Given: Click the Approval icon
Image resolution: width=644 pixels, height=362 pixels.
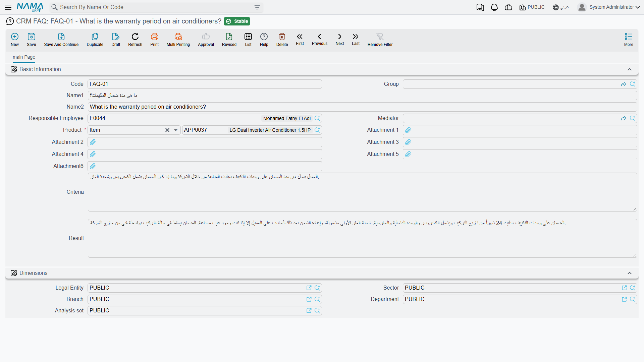Looking at the screenshot, I should [x=206, y=39].
